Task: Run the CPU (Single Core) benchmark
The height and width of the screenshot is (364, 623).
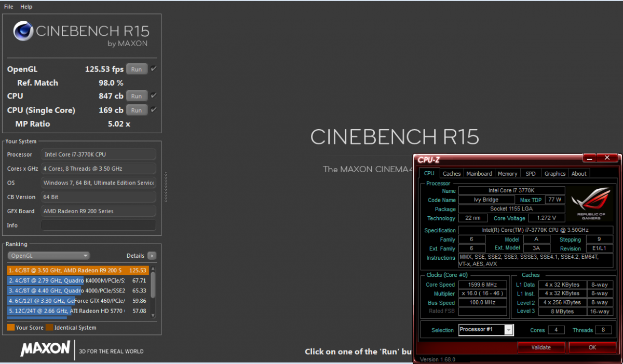Action: (137, 110)
